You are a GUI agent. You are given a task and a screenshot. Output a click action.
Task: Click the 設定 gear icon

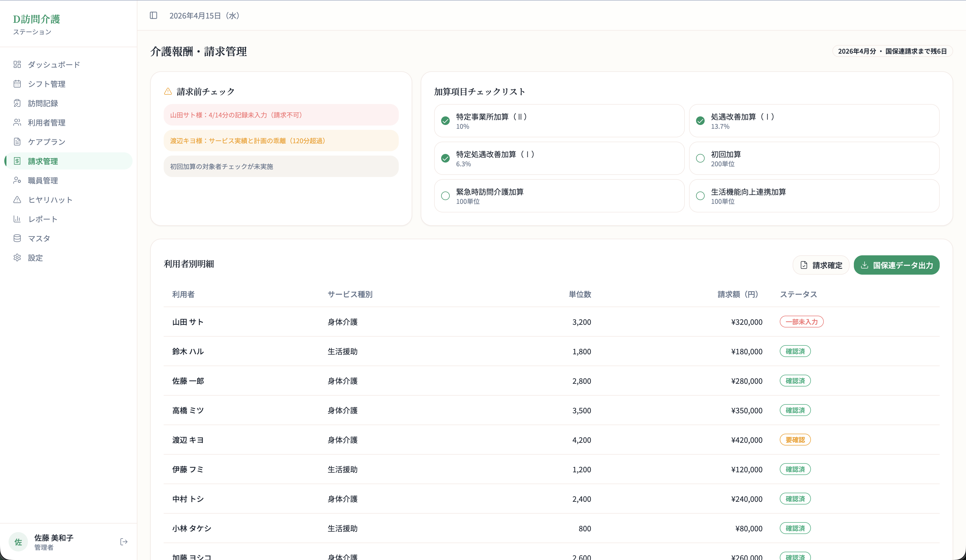17,257
